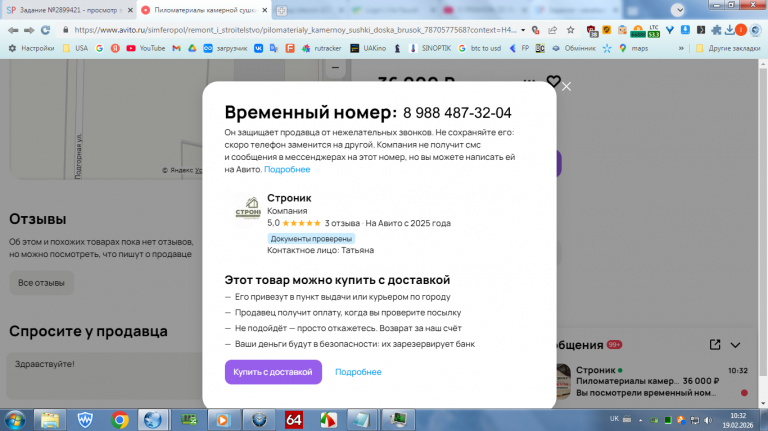Image resolution: width=768 pixels, height=431 pixels.
Task: Open the 'Другие закладки' folder
Action: point(728,48)
